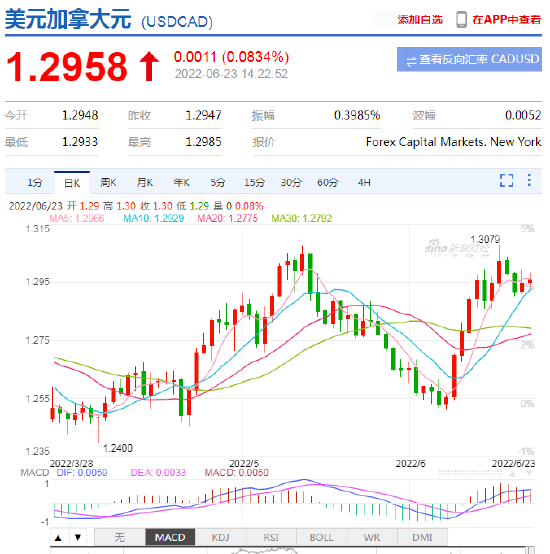Click the up-arrow indicator button
The width and height of the screenshot is (550, 554).
coord(59,538)
